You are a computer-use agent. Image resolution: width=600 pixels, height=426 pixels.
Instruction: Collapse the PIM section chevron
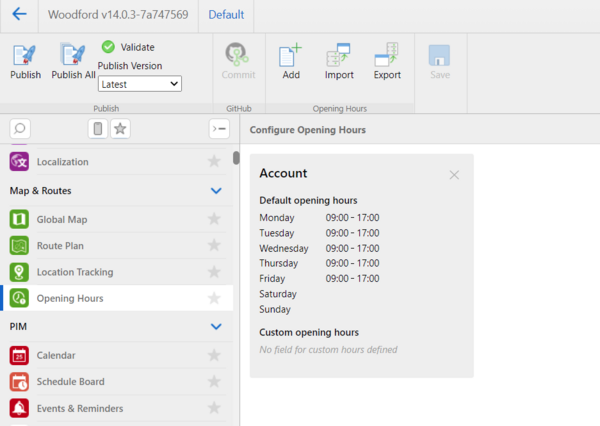tap(216, 326)
